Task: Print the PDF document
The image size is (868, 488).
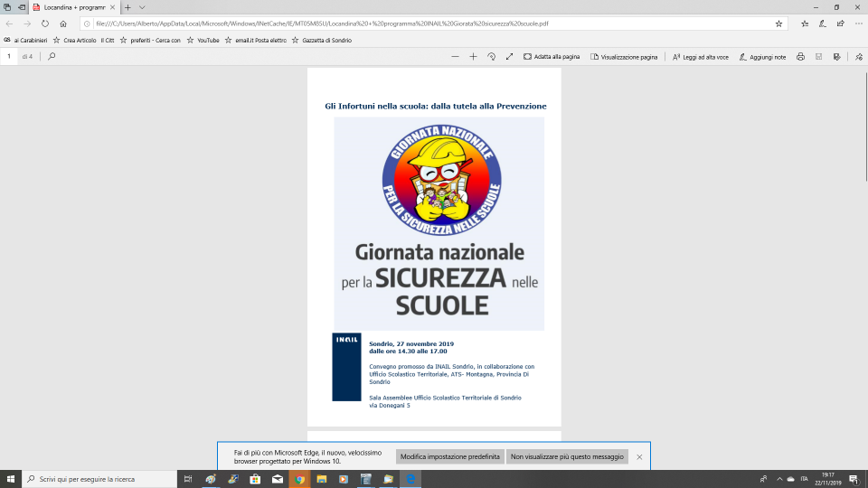Action: (x=800, y=56)
